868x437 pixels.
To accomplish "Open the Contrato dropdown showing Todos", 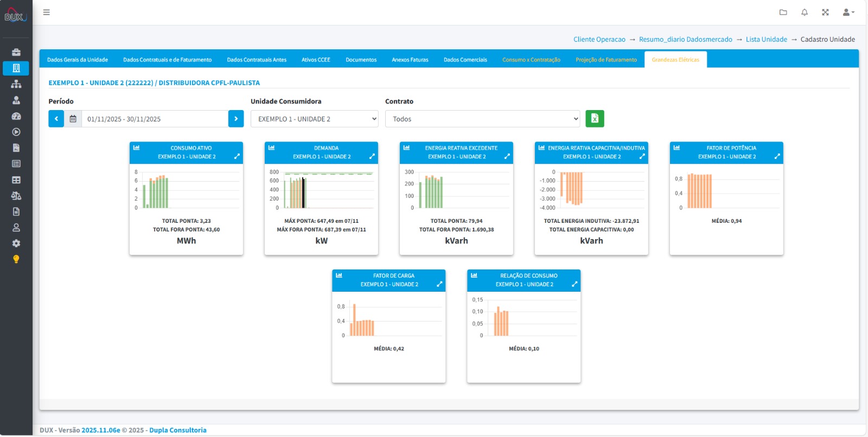I will point(482,119).
